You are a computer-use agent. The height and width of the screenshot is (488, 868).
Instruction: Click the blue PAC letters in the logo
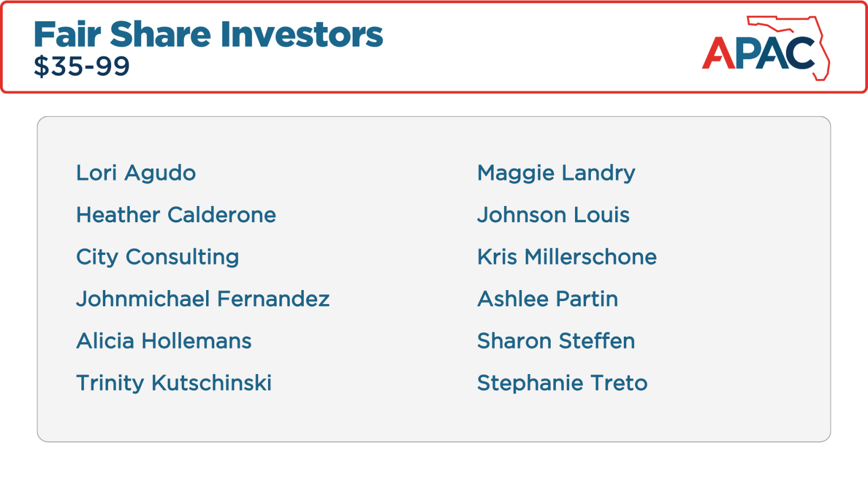(776, 53)
